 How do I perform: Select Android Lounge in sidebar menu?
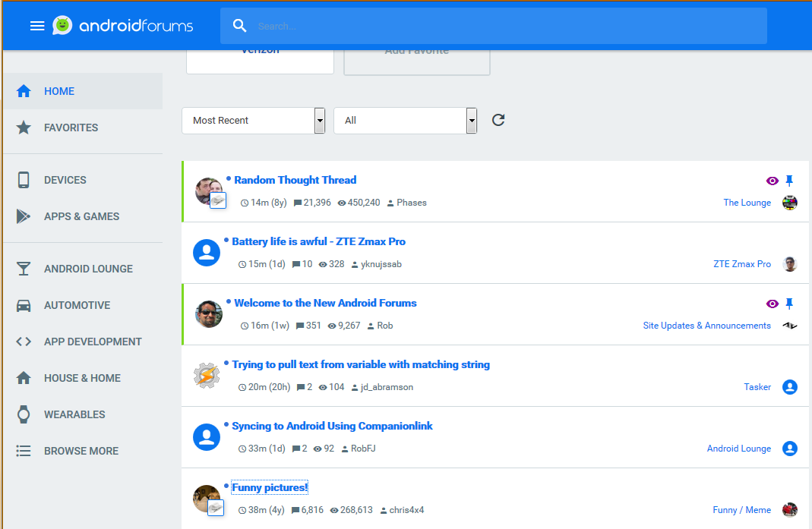tap(88, 269)
